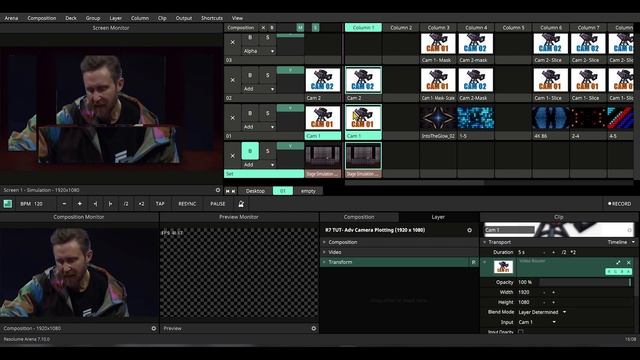Open layer 03 Alpha blend dropdown
Viewport: 640px width, 360px height.
(x=259, y=51)
